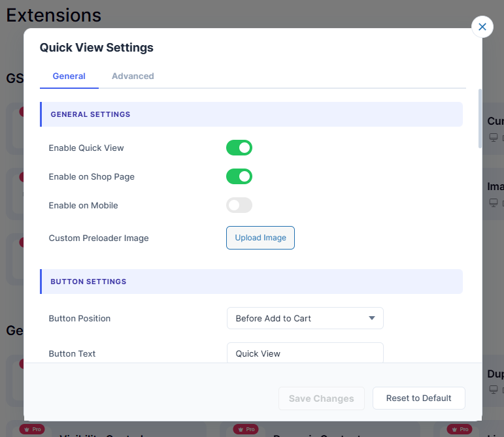504x437 pixels.
Task: Open the Button Position dropdown
Action: coord(305,318)
